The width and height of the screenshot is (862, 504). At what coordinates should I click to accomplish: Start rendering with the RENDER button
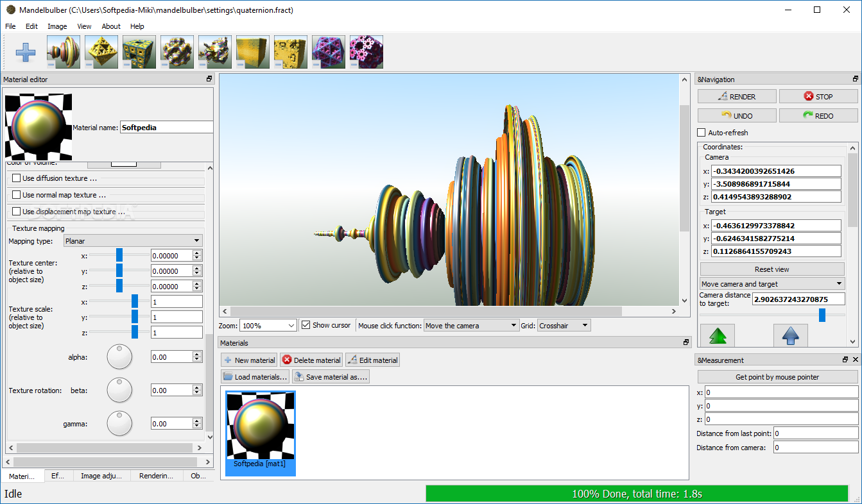[737, 96]
